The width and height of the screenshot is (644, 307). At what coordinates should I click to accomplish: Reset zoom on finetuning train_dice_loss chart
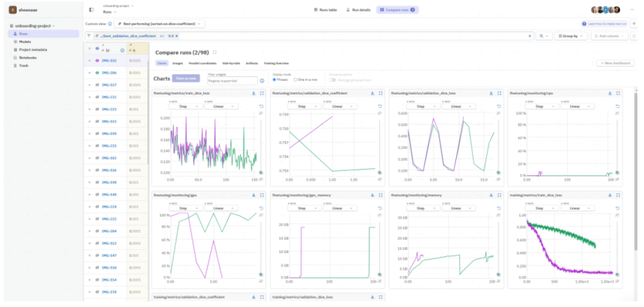(x=261, y=106)
